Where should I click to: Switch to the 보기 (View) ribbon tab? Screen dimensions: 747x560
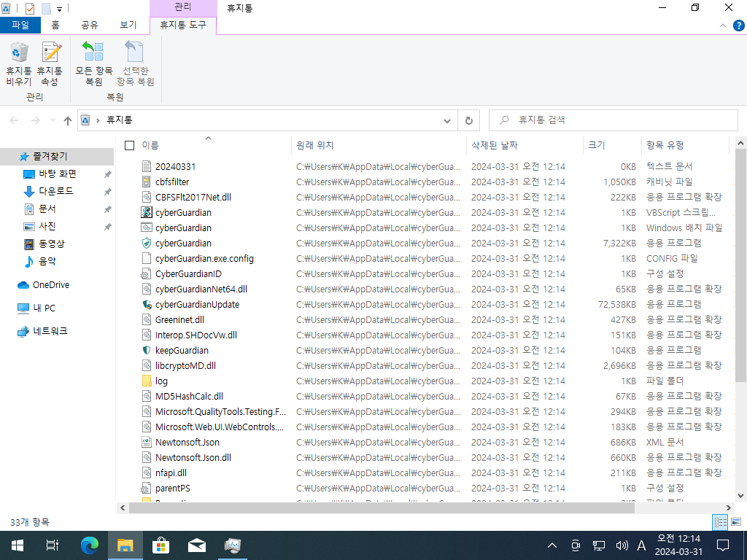tap(128, 26)
